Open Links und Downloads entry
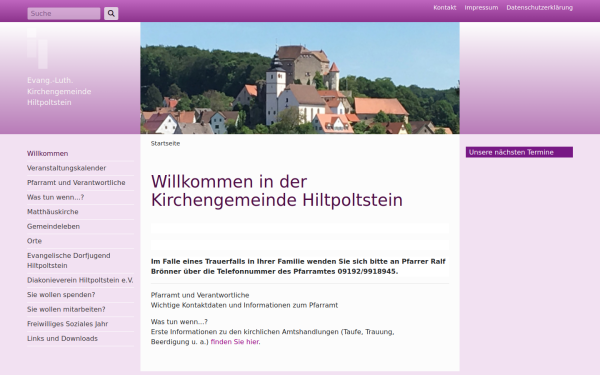The image size is (600, 375). pos(62,338)
